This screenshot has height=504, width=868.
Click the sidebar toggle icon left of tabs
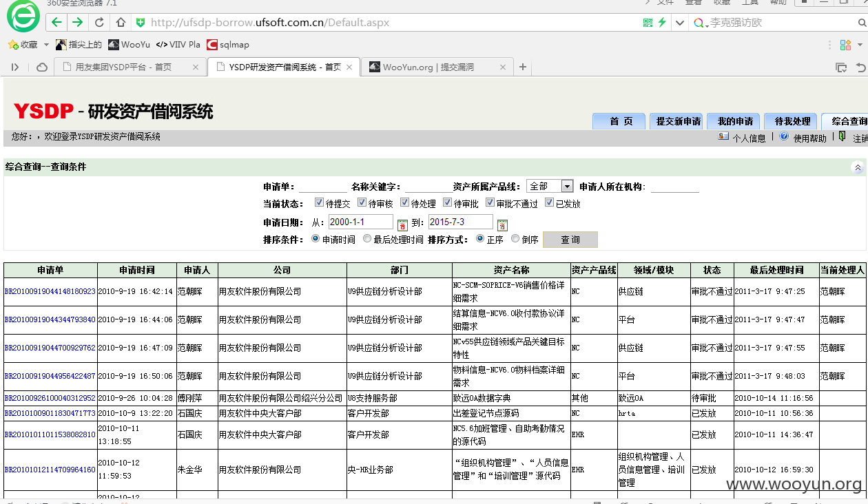(x=14, y=67)
